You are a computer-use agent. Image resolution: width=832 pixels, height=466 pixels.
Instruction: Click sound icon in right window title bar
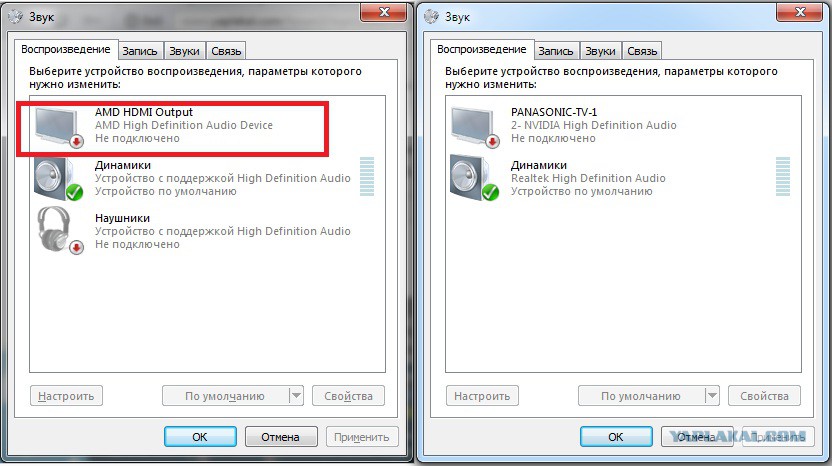pos(431,16)
